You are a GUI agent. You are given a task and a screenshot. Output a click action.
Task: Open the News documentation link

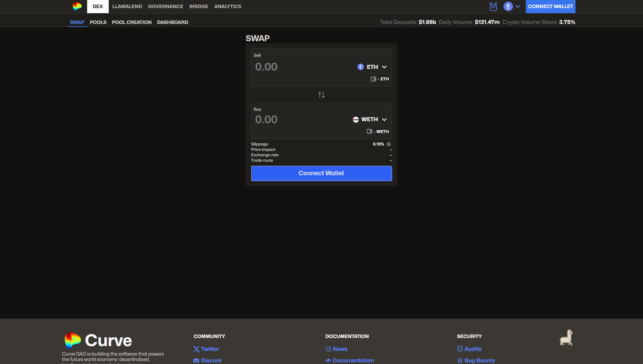(x=340, y=349)
